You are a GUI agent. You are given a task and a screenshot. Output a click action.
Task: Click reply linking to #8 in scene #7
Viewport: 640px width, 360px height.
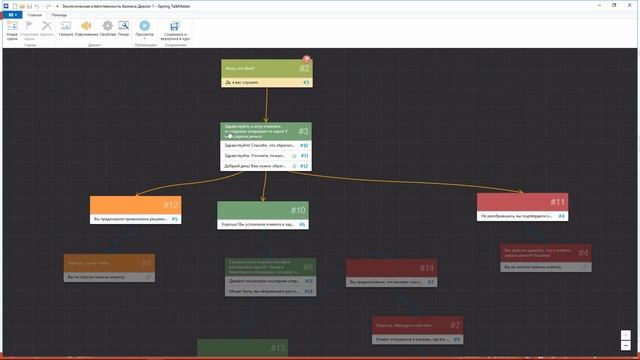pos(418,339)
